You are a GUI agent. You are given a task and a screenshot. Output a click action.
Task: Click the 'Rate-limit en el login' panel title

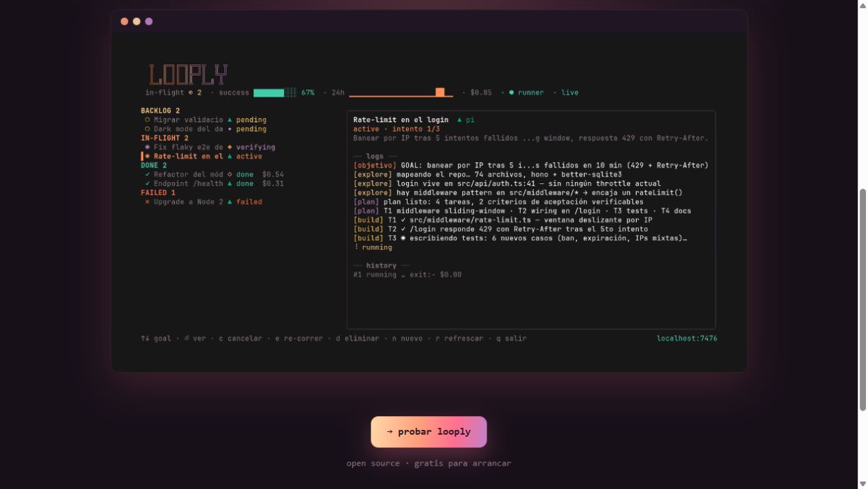401,120
